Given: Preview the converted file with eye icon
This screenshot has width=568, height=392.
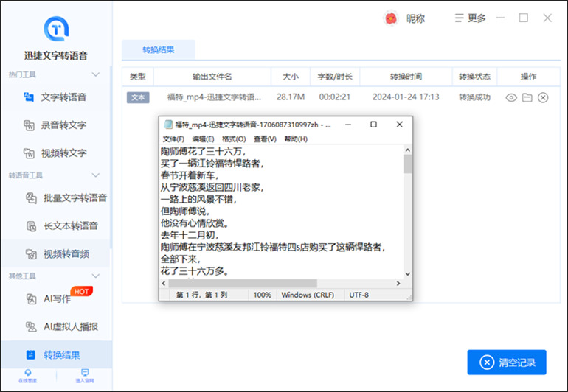Looking at the screenshot, I should coord(511,97).
